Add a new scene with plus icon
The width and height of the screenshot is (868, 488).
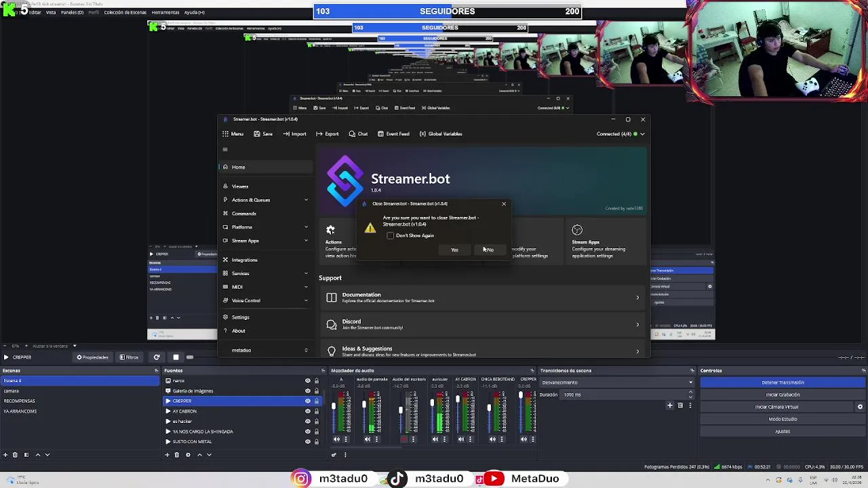5,455
